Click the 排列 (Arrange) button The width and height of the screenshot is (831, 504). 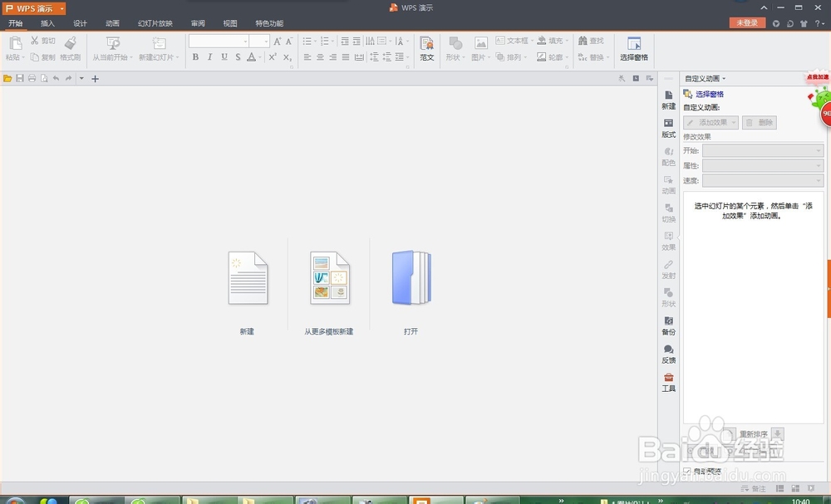coord(511,57)
